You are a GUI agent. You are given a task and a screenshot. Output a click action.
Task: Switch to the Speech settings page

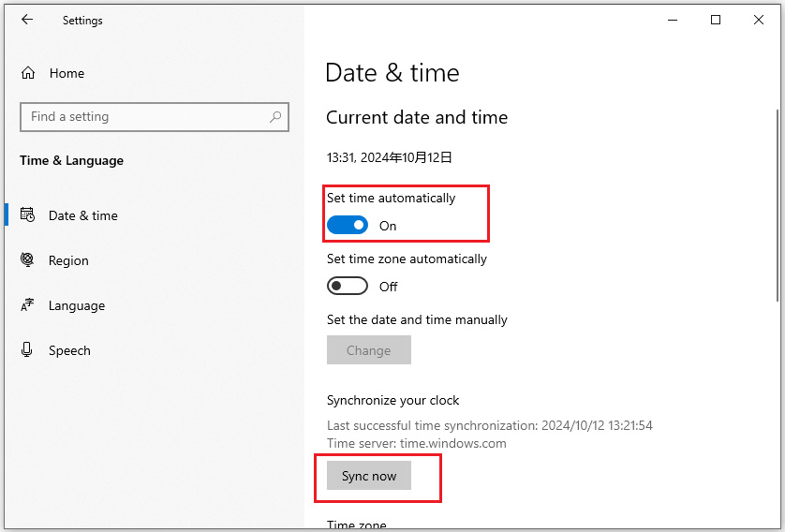[x=69, y=350]
